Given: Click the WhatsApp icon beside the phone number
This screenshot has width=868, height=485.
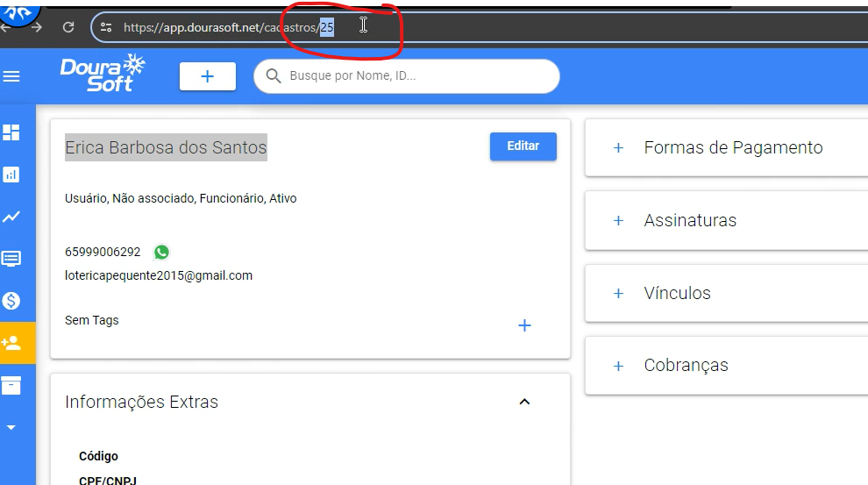Looking at the screenshot, I should click(x=161, y=253).
